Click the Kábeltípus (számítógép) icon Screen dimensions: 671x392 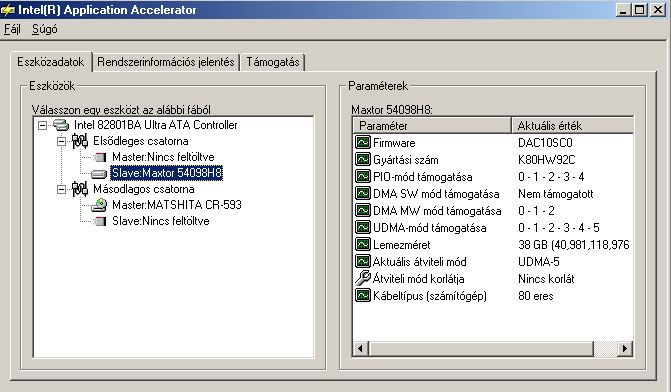coord(362,295)
